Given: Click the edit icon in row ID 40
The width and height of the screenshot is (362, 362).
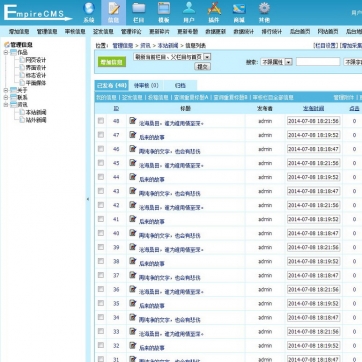Looking at the screenshot, I should pyautogui.click(x=133, y=233).
